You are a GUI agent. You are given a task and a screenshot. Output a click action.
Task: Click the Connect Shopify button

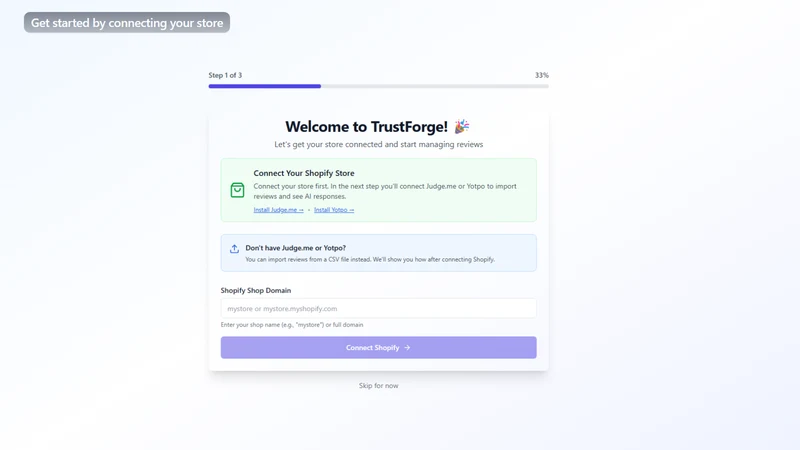[378, 347]
